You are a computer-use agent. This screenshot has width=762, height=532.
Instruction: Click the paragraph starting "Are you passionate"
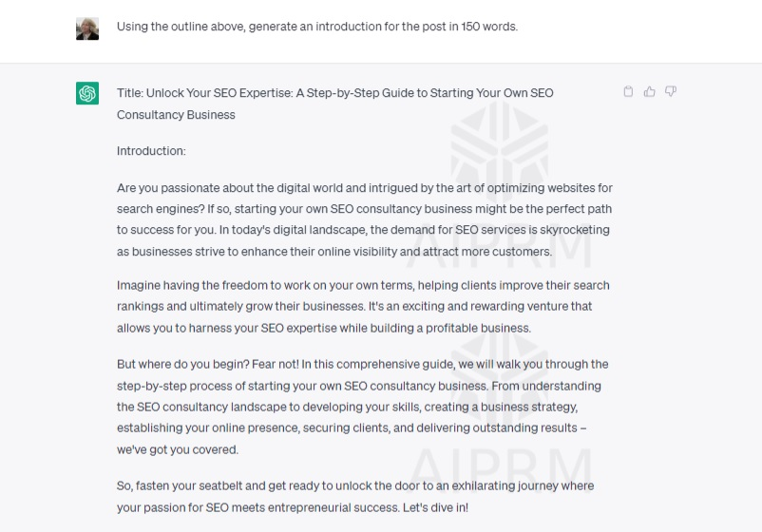[364, 219]
